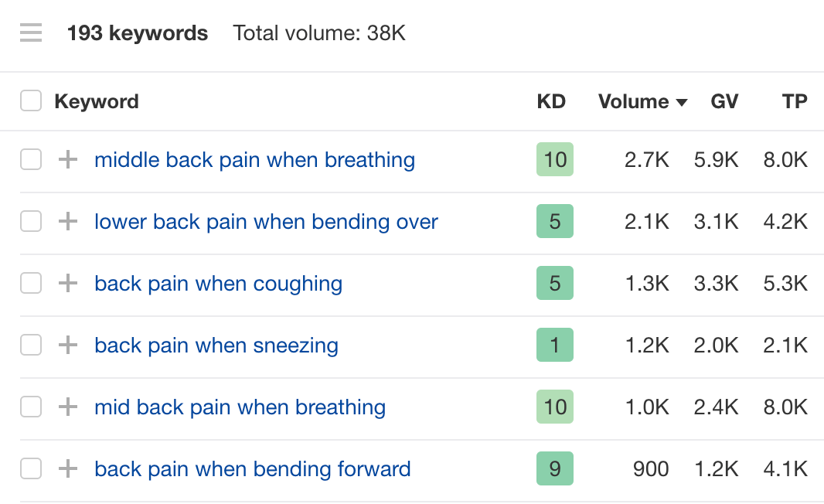Viewport: 824px width, 504px height.
Task: Click the GV column header
Action: 724,101
